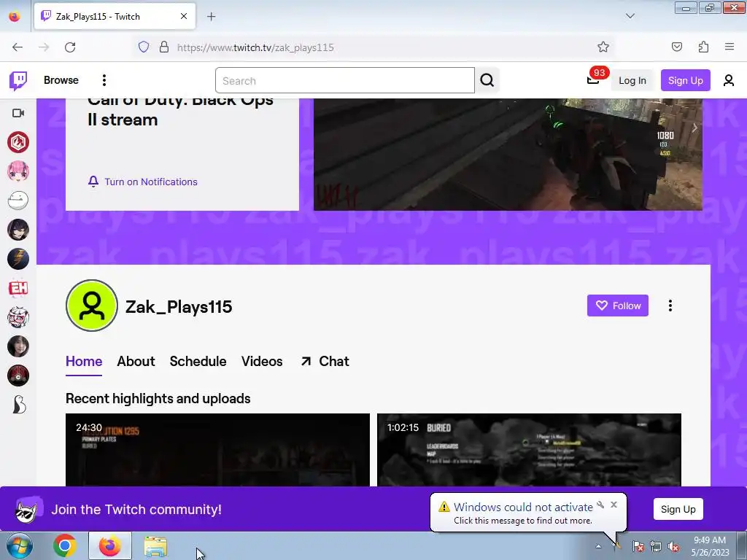Show hidden system tray icons
Image resolution: width=747 pixels, height=560 pixels.
click(598, 546)
